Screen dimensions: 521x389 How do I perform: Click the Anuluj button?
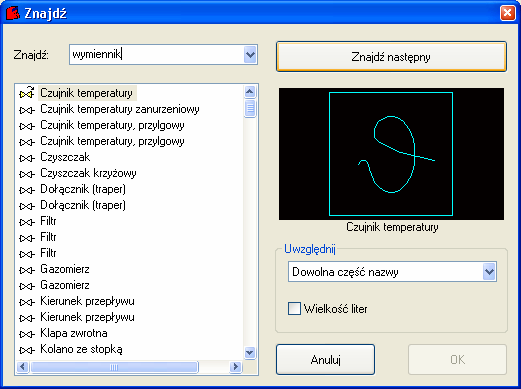pos(325,360)
